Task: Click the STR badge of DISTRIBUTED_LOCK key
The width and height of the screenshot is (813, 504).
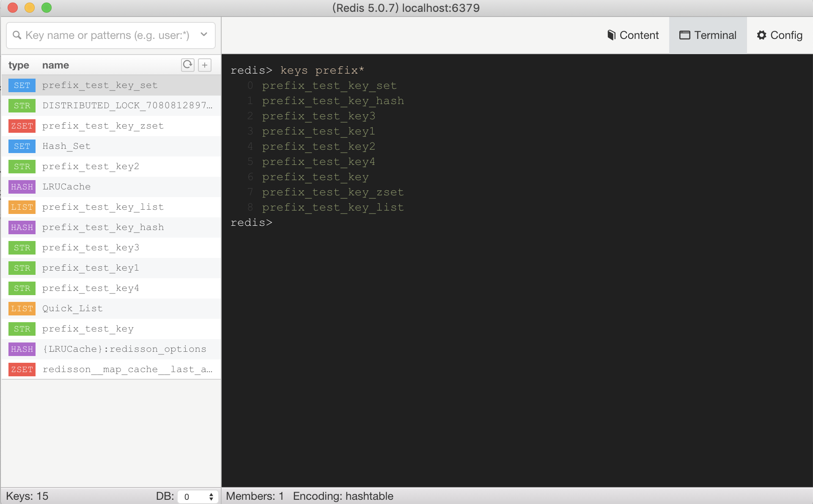Action: (22, 106)
